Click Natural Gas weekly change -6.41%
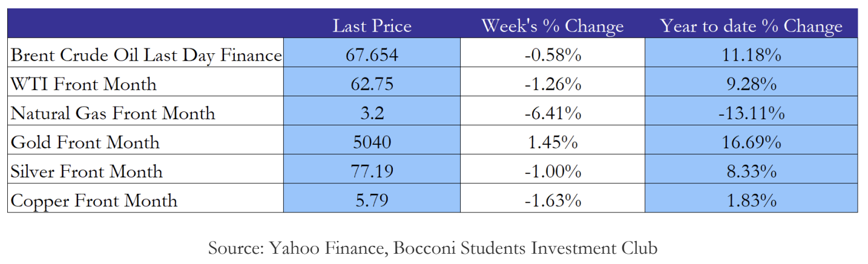 tap(552, 113)
